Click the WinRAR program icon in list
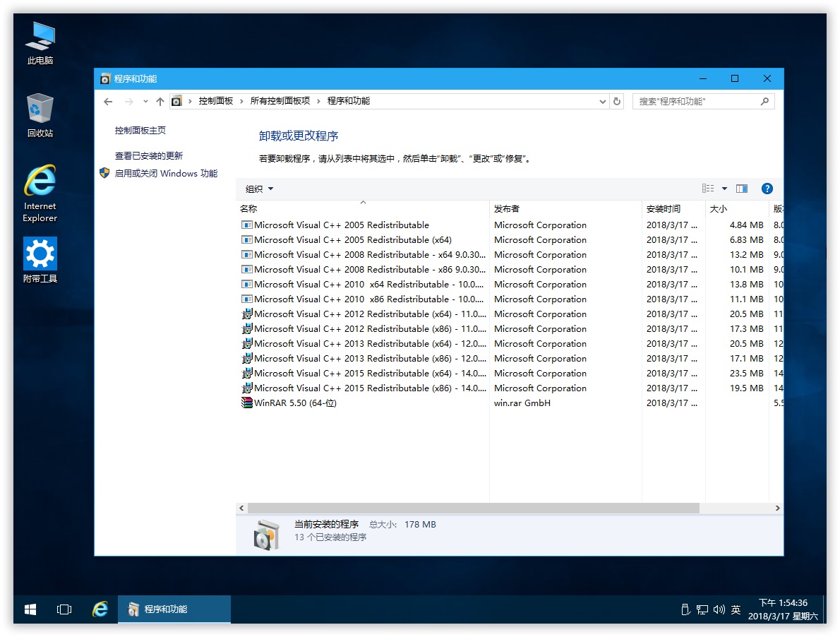Screen dimensions: 840x637 pyautogui.click(x=246, y=403)
